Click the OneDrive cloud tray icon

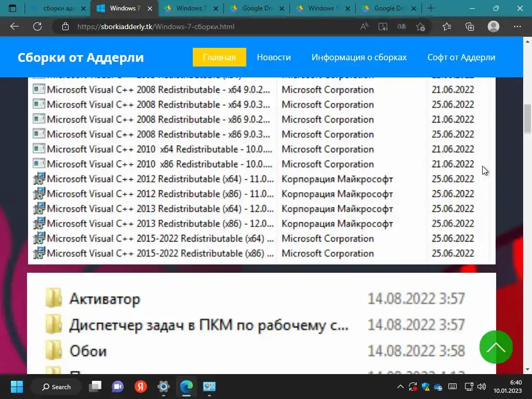coord(438,387)
